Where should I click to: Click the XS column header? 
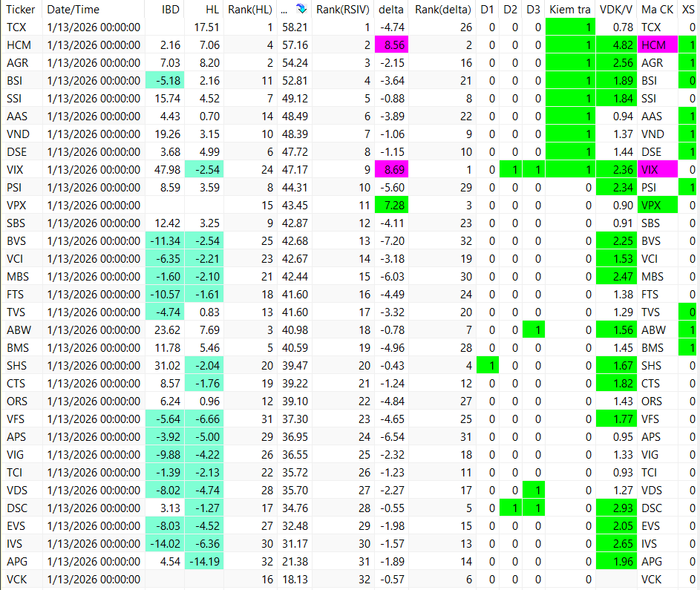688,10
